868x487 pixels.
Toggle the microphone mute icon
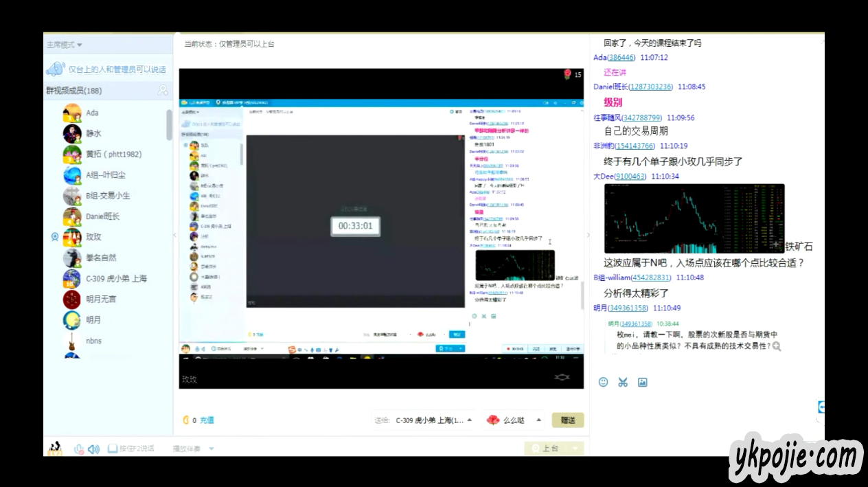(79, 449)
